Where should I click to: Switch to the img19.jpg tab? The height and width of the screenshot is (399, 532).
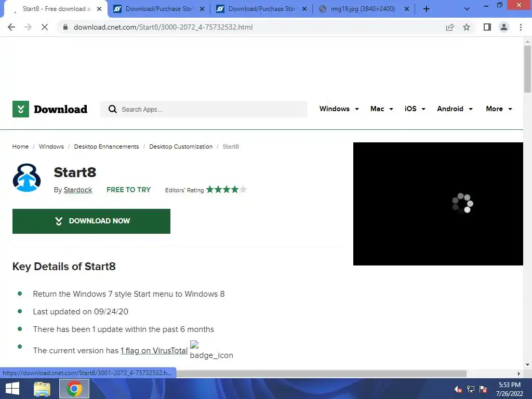[x=364, y=9]
